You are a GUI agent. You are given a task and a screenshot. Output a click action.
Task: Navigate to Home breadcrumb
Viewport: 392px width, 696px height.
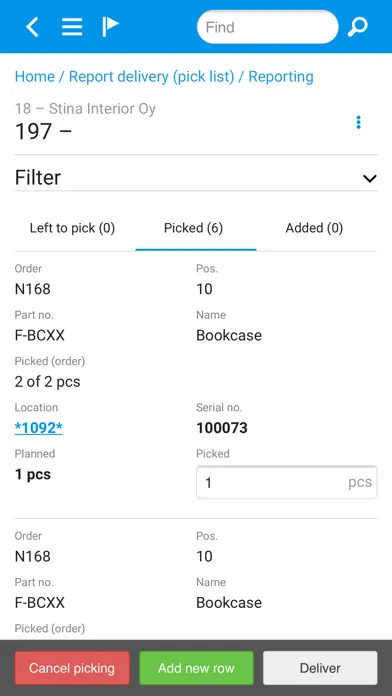[35, 76]
